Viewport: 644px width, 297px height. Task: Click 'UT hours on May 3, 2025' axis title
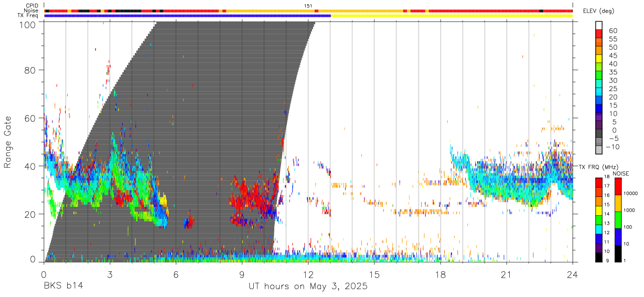pyautogui.click(x=308, y=287)
